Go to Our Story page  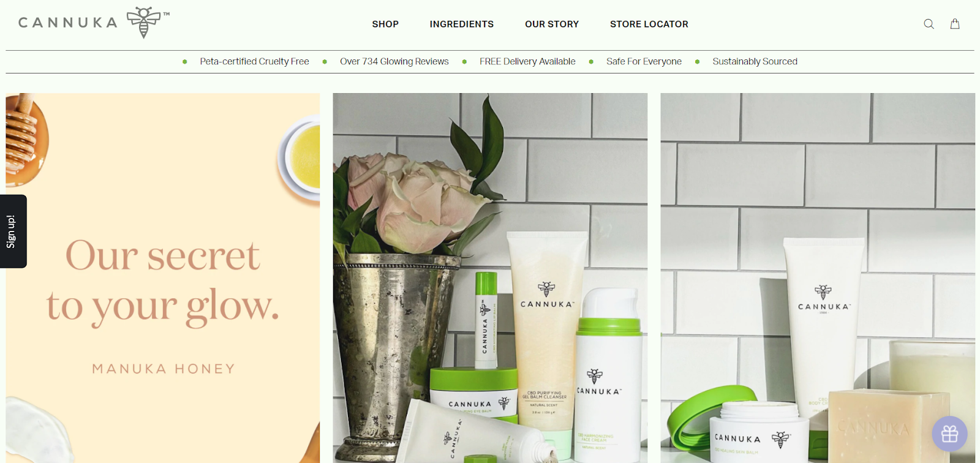tap(552, 24)
